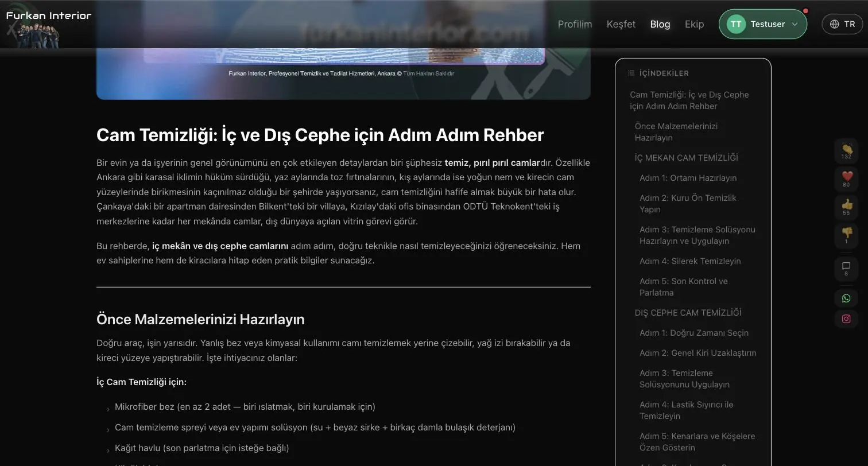Image resolution: width=868 pixels, height=466 pixels.
Task: Jump to Adım 3: Temizleme Solüsyonunu Uygulayın
Action: [685, 379]
